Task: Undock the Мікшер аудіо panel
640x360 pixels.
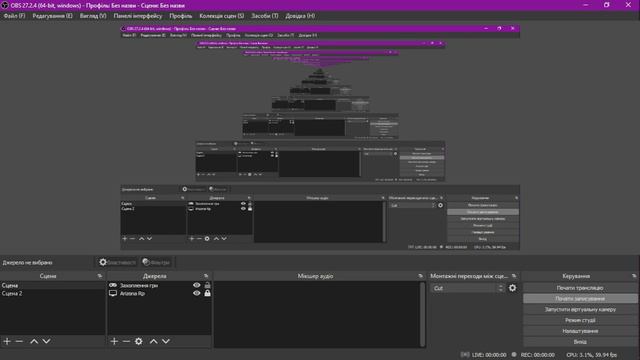Action: pyautogui.click(x=420, y=276)
